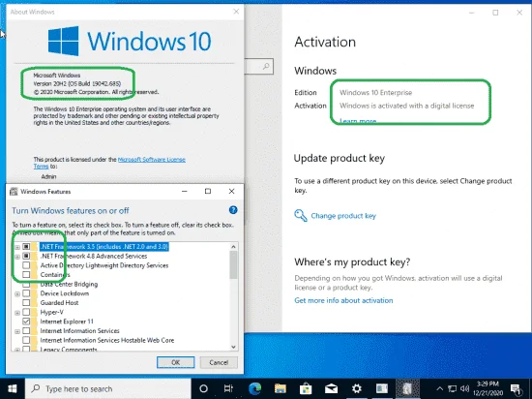This screenshot has height=399, width=532.
Task: Select Internet Information Services Hostable Web Core
Action: [x=107, y=340]
